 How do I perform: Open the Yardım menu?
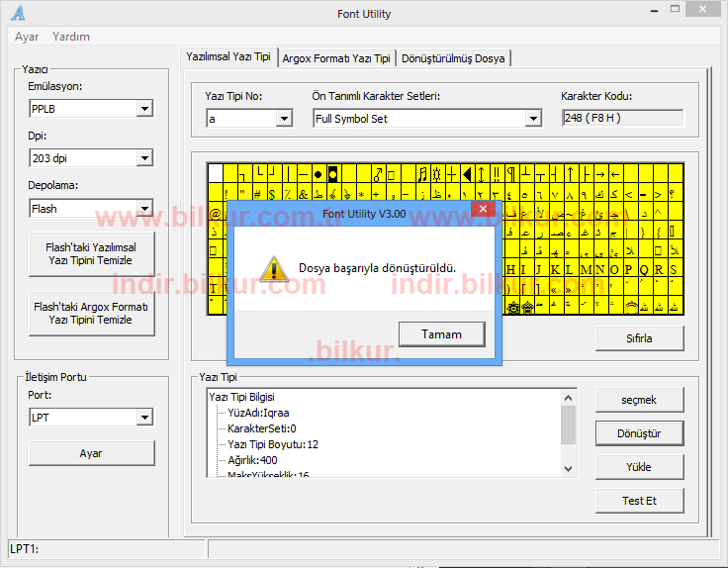tap(71, 37)
